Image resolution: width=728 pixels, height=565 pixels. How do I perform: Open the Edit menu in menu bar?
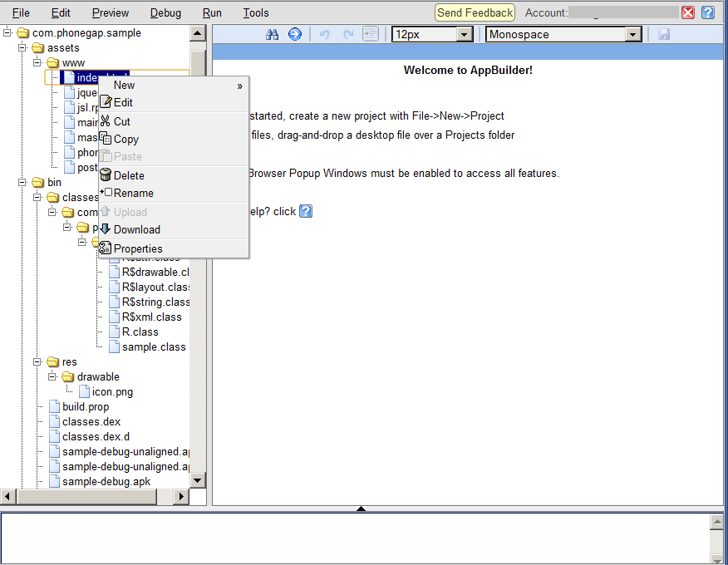tap(61, 13)
